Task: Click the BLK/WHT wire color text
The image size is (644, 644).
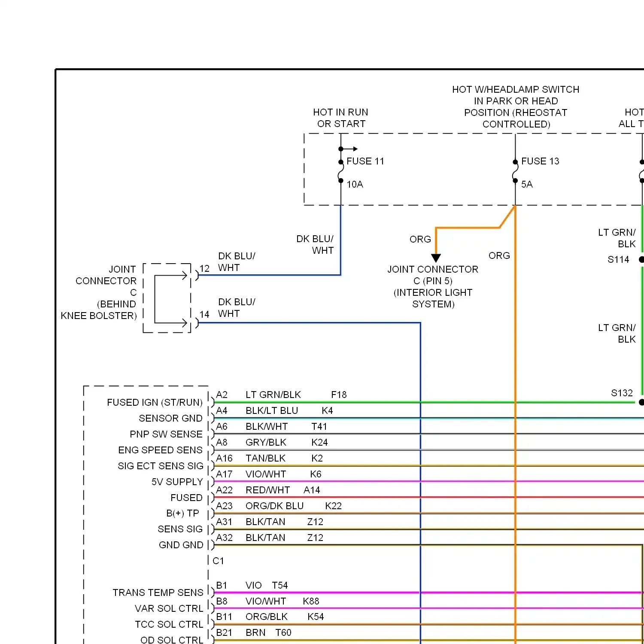Action: click(x=267, y=426)
